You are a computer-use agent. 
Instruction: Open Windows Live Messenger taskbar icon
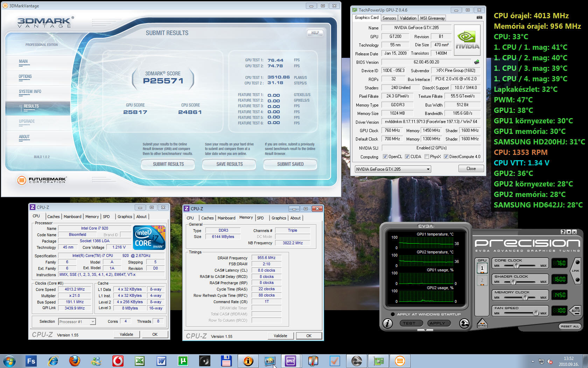point(96,361)
